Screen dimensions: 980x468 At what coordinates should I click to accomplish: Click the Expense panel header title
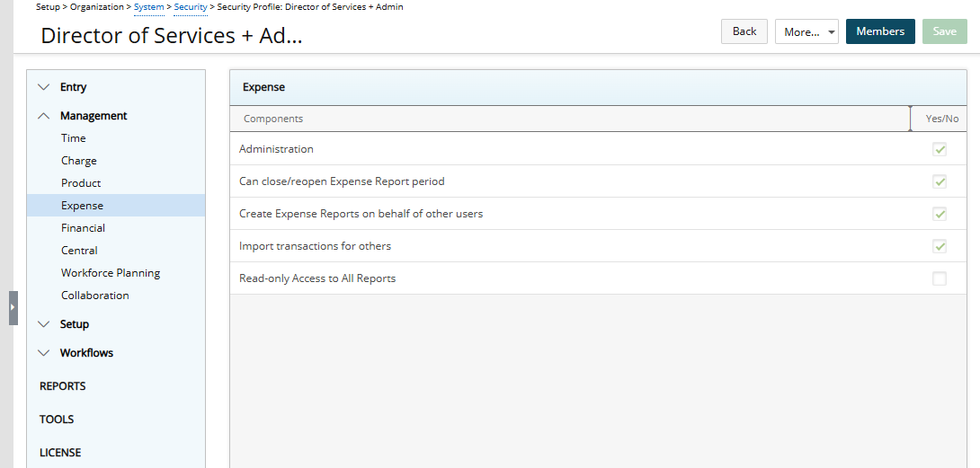(263, 87)
